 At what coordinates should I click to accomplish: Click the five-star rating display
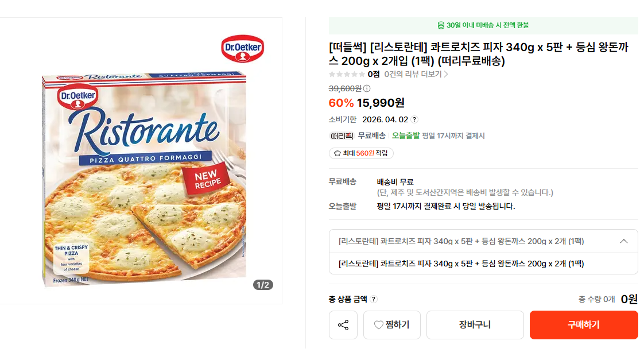346,74
